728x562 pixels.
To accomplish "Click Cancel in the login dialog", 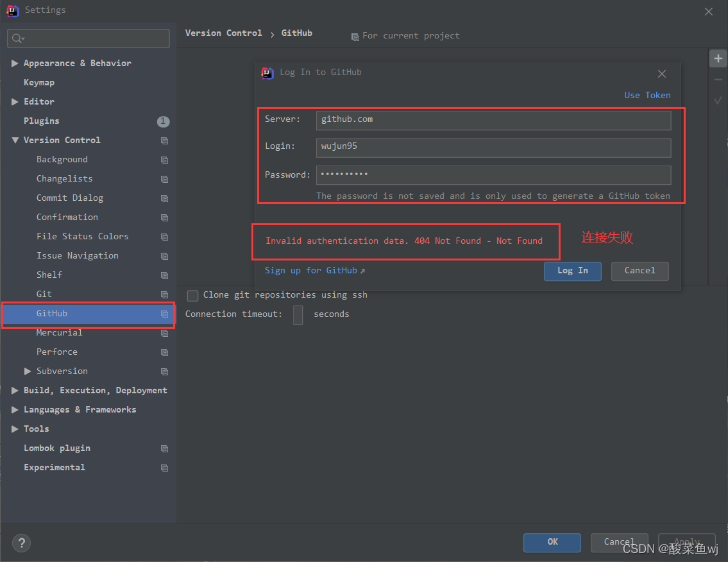I will (639, 271).
